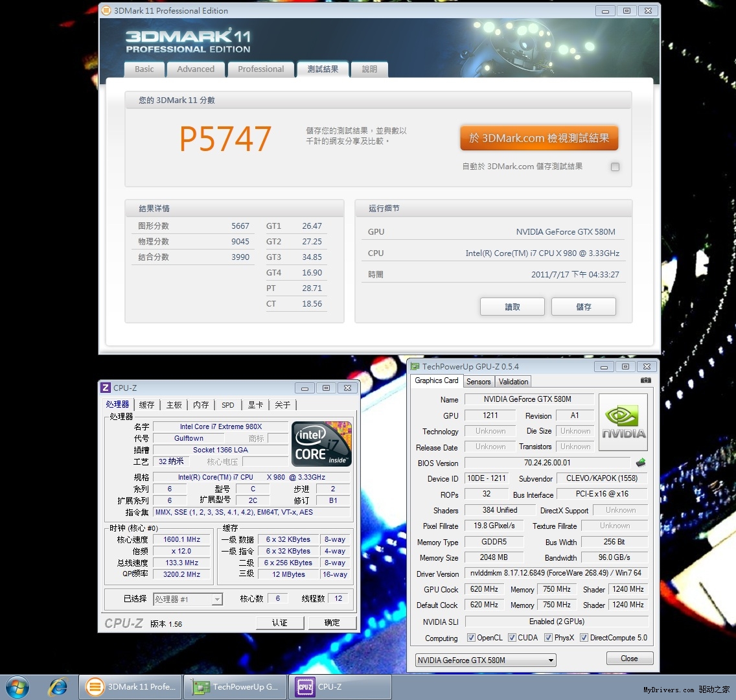Click the Intel Core i7 logo
This screenshot has width=736, height=700.
pyautogui.click(x=321, y=444)
